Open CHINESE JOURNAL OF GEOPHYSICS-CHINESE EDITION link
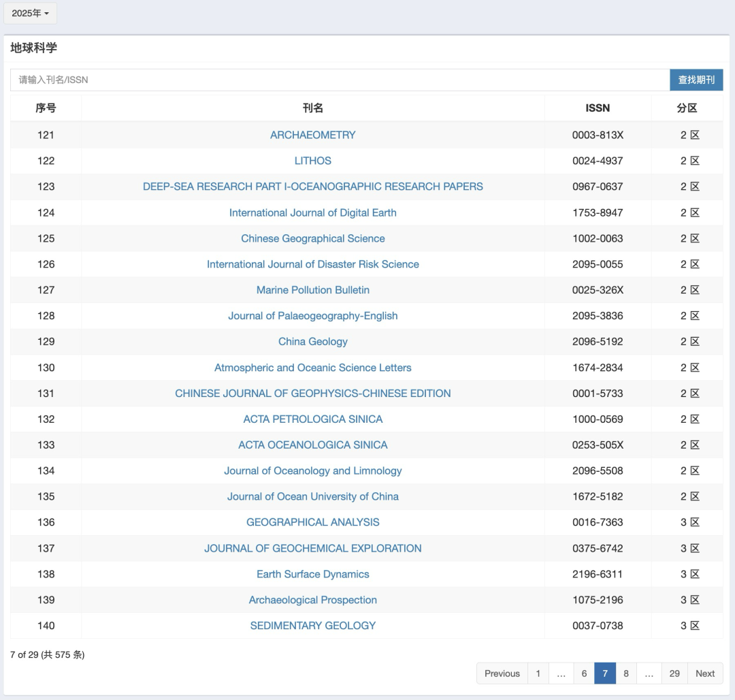This screenshot has width=735, height=700. click(x=312, y=394)
